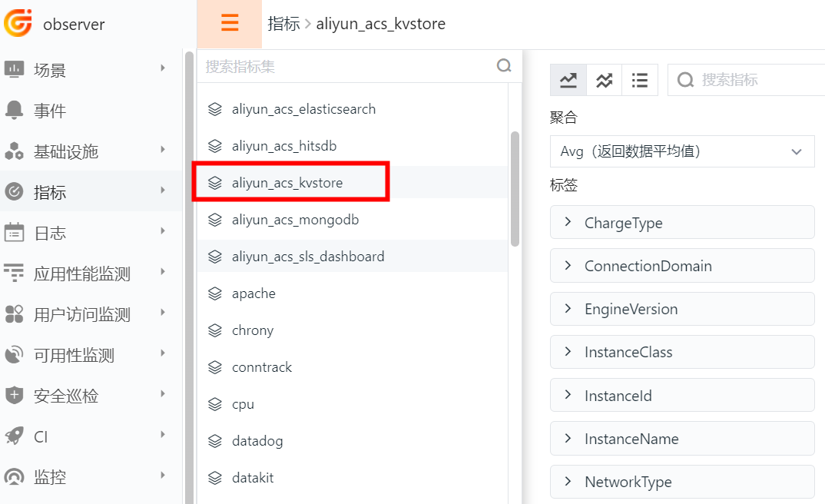The width and height of the screenshot is (825, 504).
Task: Click the layers icon beside aliyun_acs_mongodb
Action: 214,220
